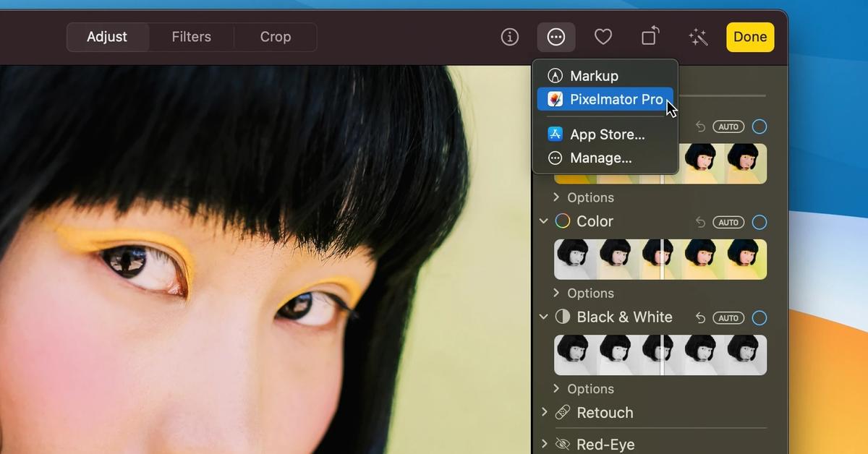Apply Auto Enhance with magic wand icon
The width and height of the screenshot is (868, 454).
(x=698, y=37)
